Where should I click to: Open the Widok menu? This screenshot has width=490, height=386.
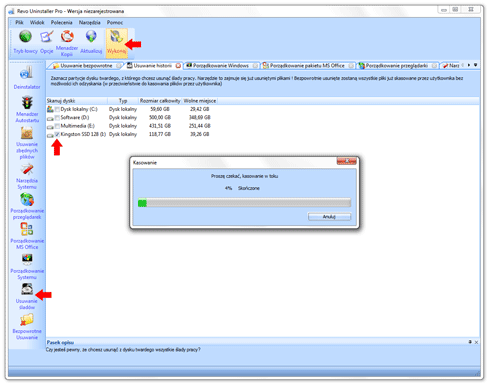coord(37,22)
